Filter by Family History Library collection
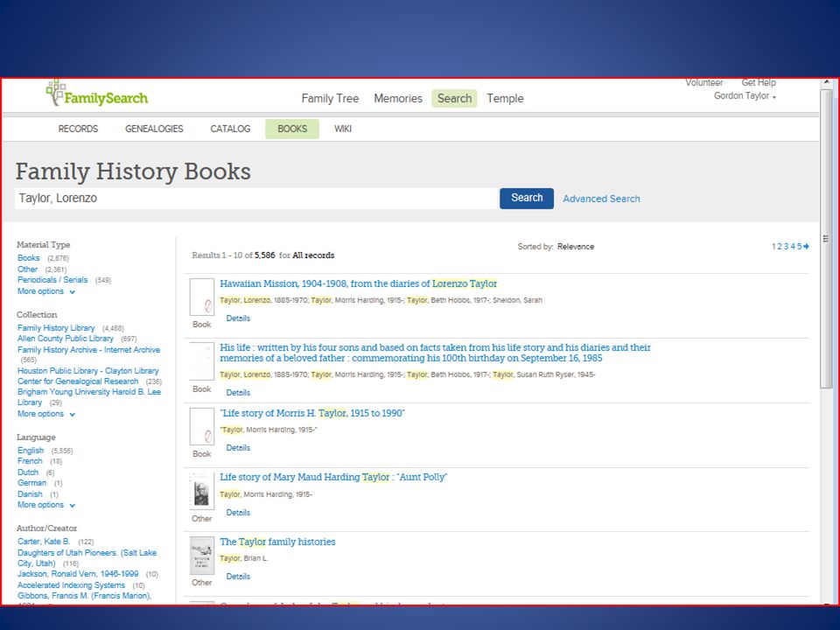The image size is (840, 630). coord(56,328)
